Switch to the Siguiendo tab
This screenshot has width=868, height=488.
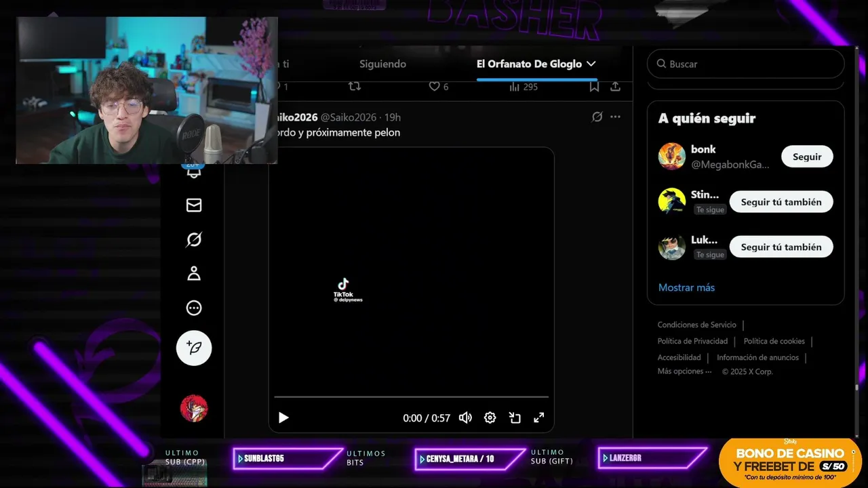382,64
